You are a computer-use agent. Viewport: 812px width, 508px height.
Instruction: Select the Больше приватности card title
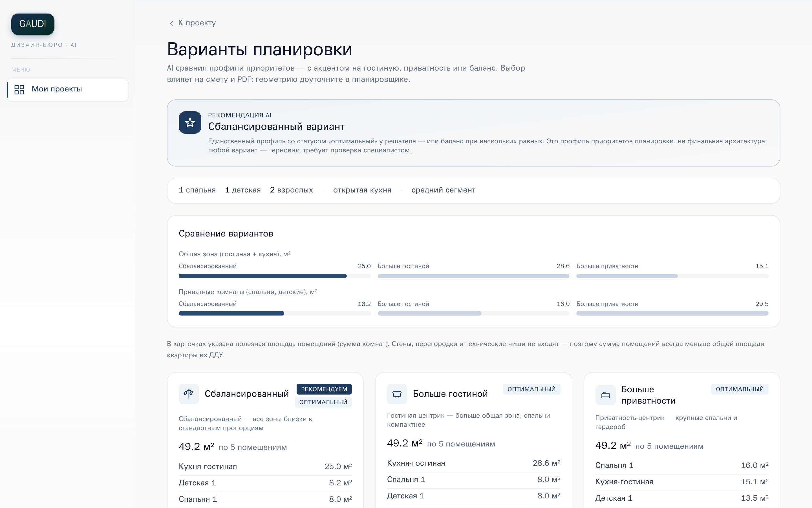tap(648, 395)
